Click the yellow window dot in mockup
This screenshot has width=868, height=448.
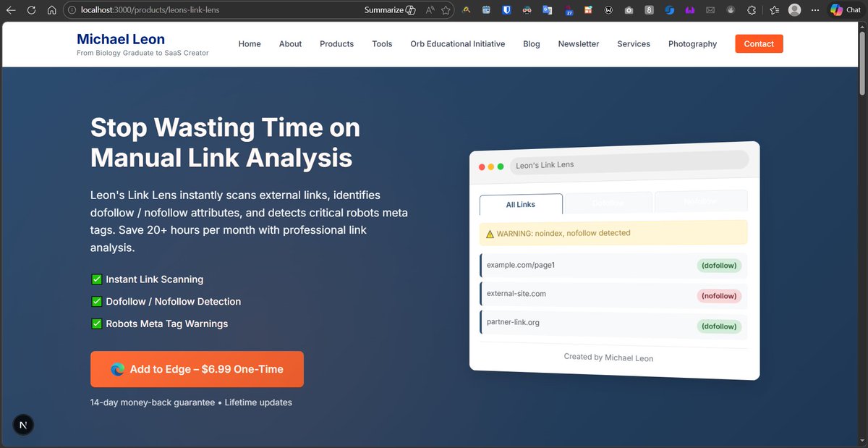click(491, 166)
